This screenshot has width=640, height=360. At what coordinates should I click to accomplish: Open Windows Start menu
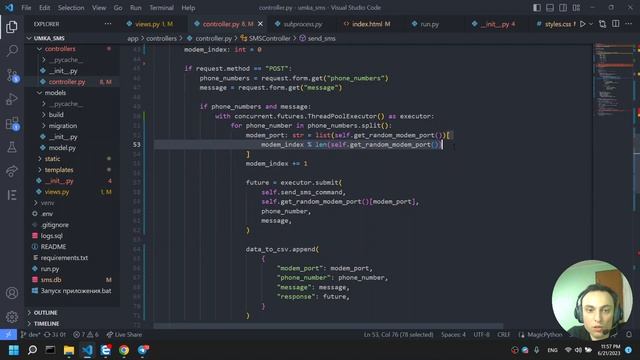click(x=13, y=350)
